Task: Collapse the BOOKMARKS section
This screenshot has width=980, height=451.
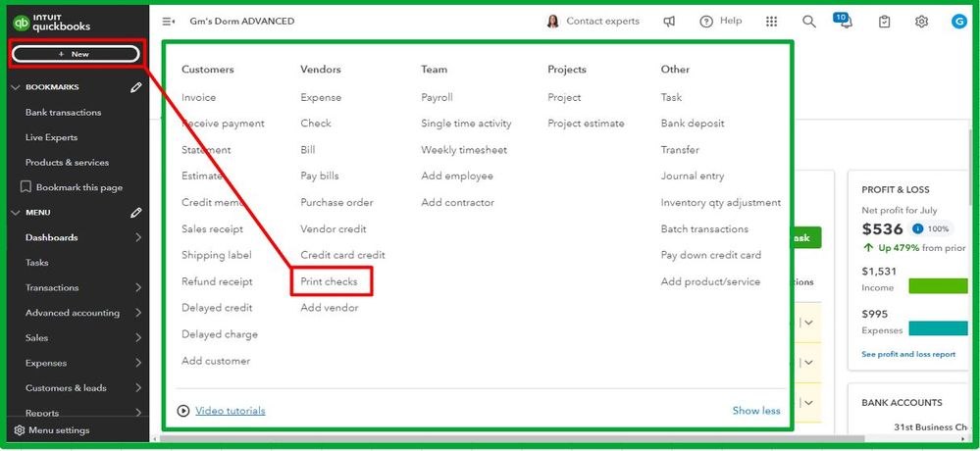Action: 17,87
